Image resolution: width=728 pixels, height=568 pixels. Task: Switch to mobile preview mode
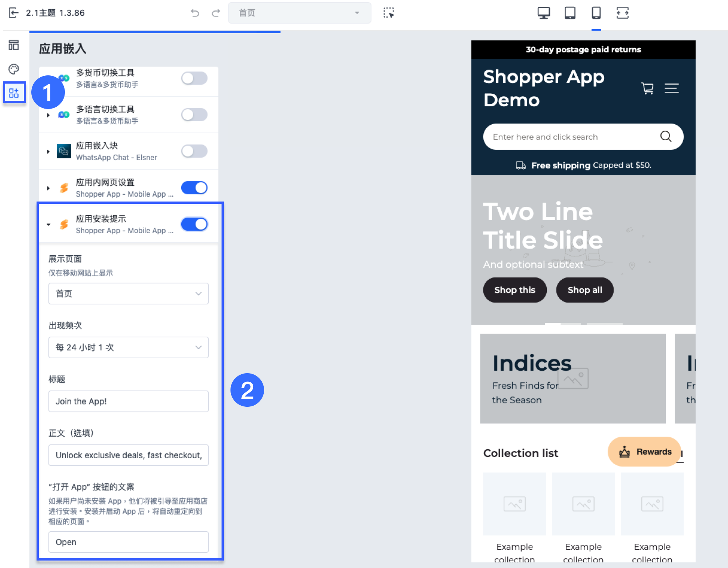click(x=596, y=13)
